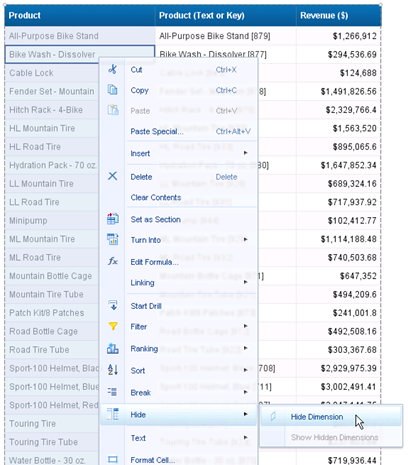
Task: Click the Revenue ($) column header
Action: [338, 15]
